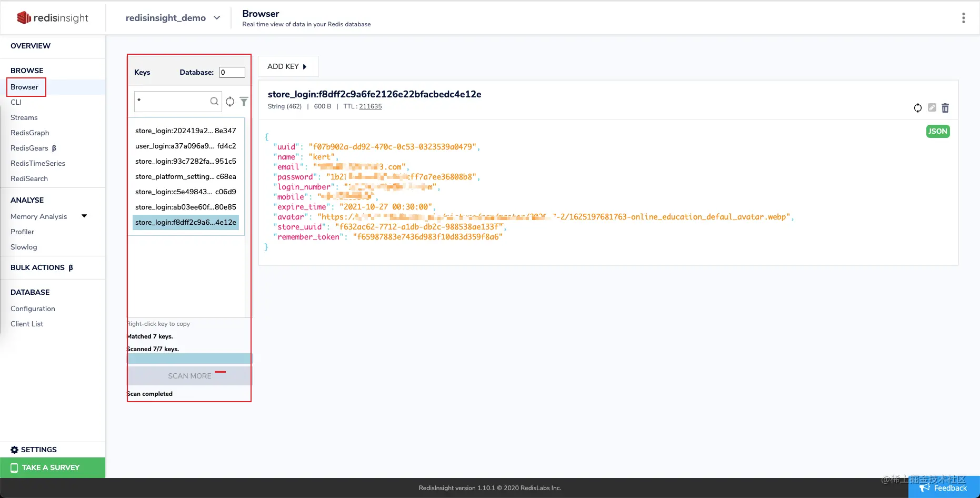Select key store_login:93c7282fa...951c5
The width and height of the screenshot is (980, 498).
click(x=186, y=161)
